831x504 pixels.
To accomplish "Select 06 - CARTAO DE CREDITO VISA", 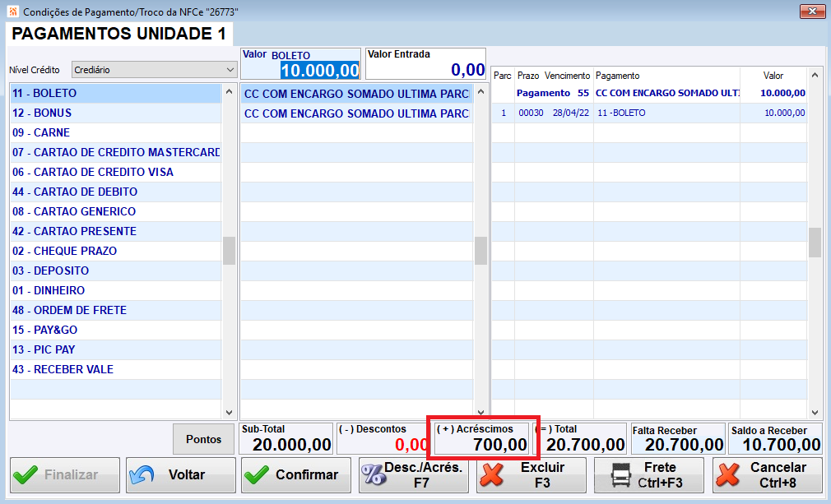I will [115, 172].
